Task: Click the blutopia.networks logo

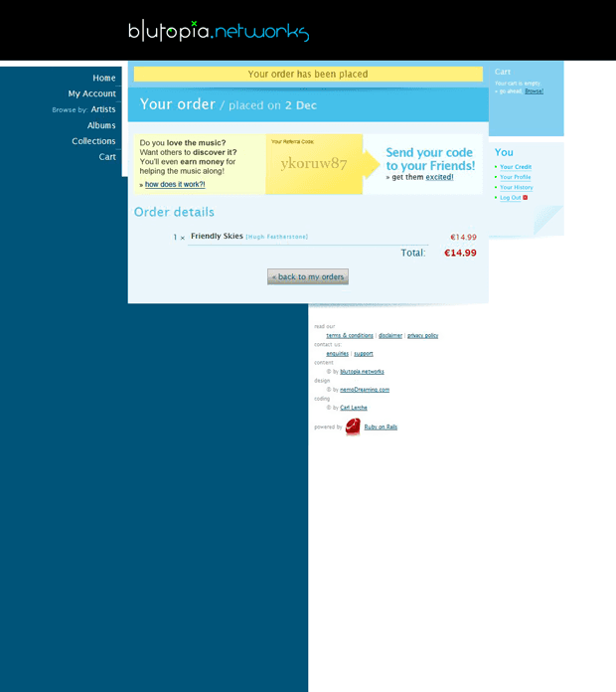Action: [219, 31]
